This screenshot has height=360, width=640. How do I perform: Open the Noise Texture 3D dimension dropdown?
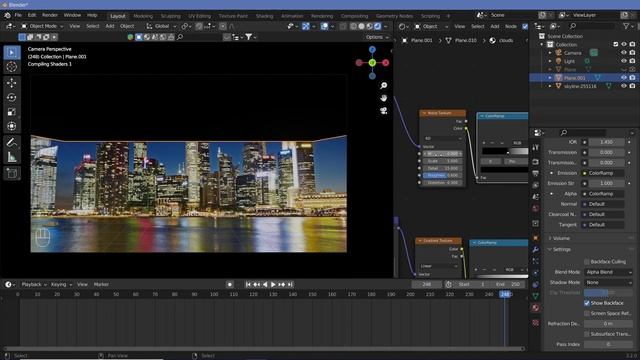(442, 138)
